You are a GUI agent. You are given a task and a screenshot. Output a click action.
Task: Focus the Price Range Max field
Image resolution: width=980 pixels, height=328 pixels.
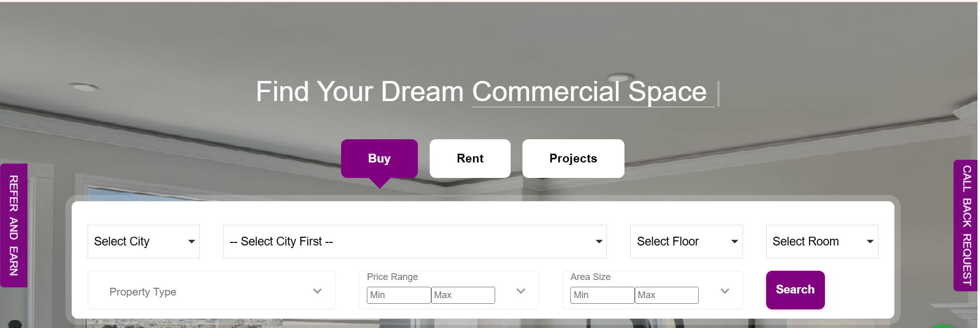(x=463, y=295)
